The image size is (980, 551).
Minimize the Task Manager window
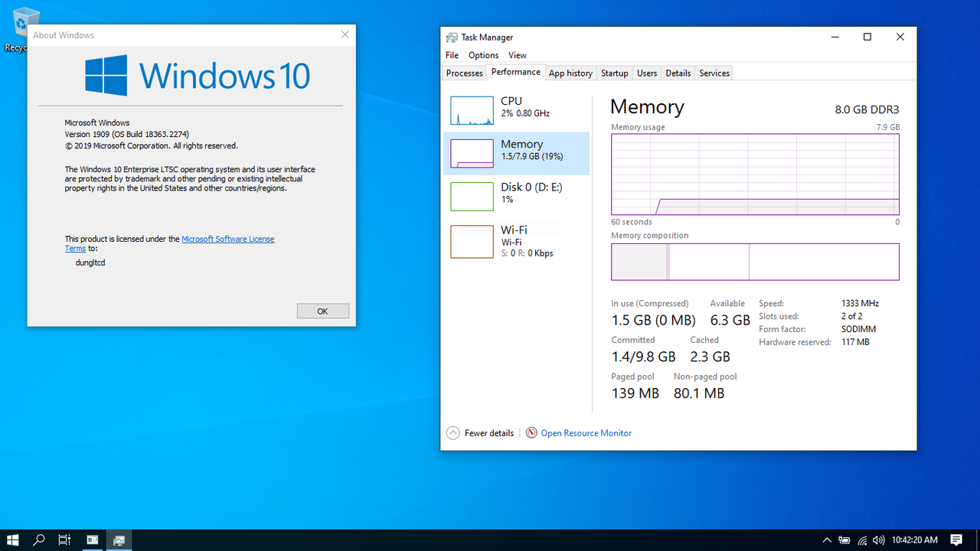[x=834, y=37]
